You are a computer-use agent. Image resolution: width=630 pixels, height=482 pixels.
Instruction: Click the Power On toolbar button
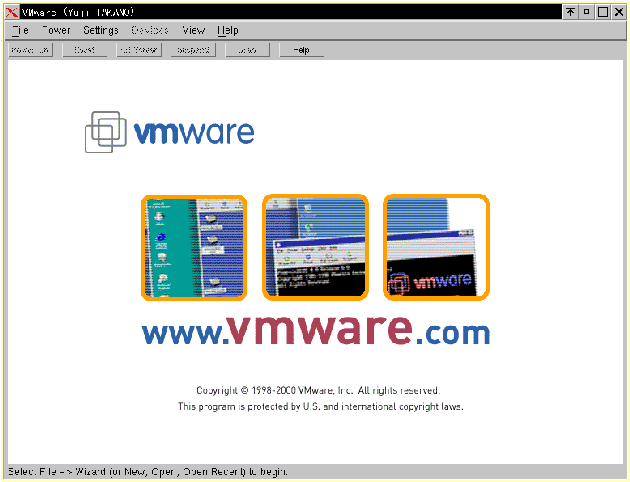pyautogui.click(x=31, y=50)
